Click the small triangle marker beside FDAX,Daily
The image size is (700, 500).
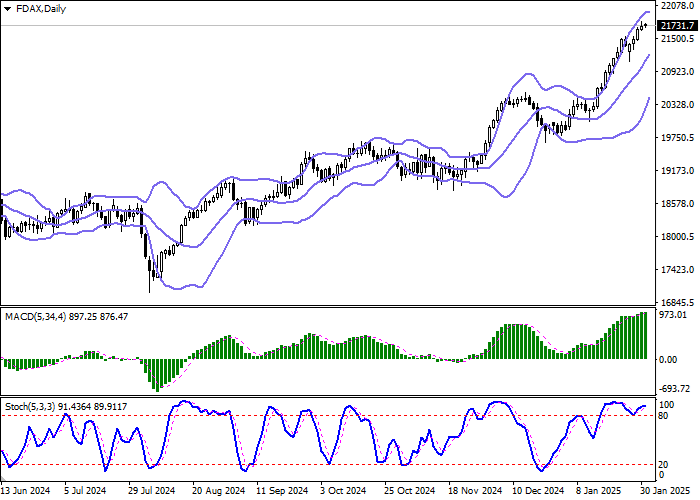pos(6,7)
